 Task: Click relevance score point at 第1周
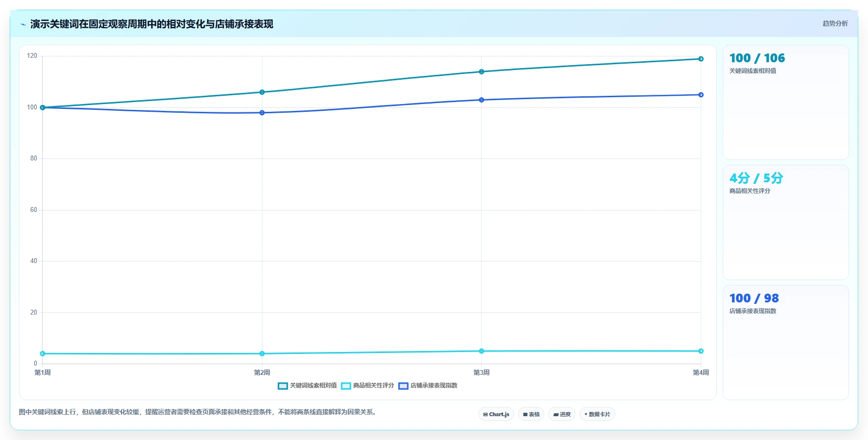point(43,353)
